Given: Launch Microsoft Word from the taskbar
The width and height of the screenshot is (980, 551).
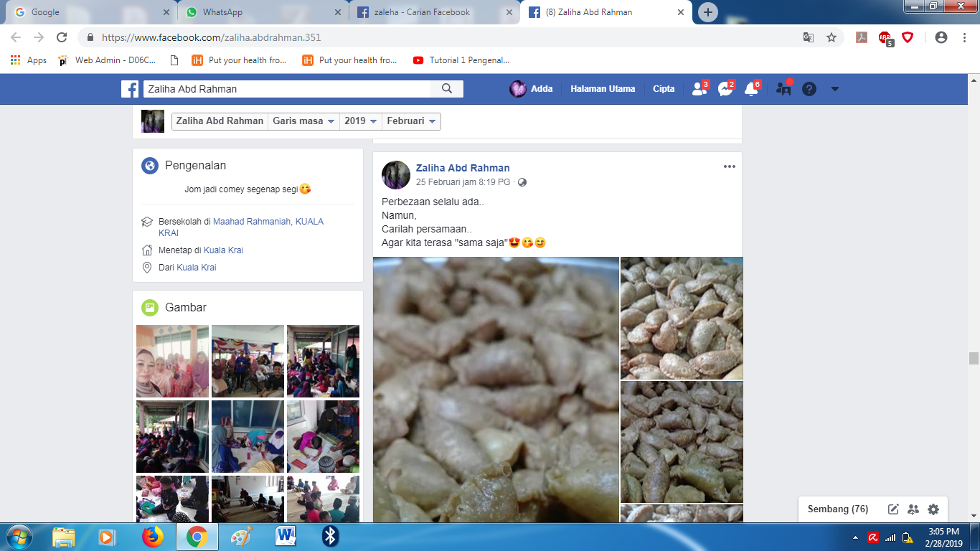Looking at the screenshot, I should [x=286, y=536].
